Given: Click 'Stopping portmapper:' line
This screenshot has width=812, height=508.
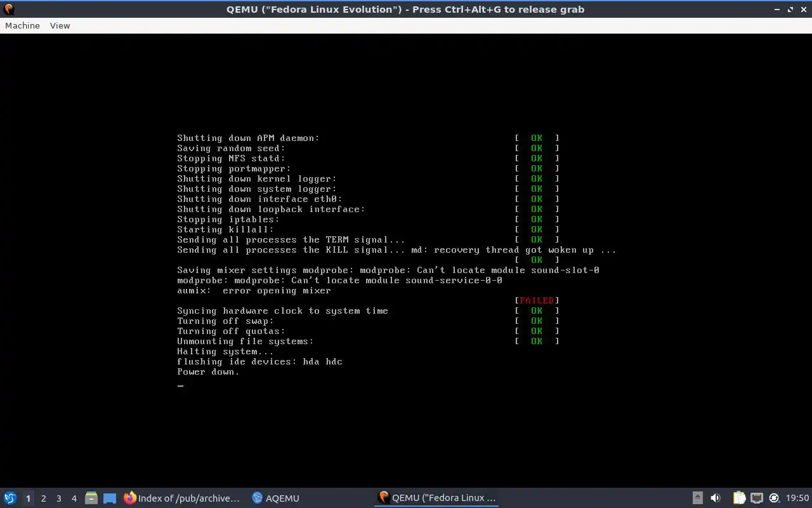Looking at the screenshot, I should point(234,168).
